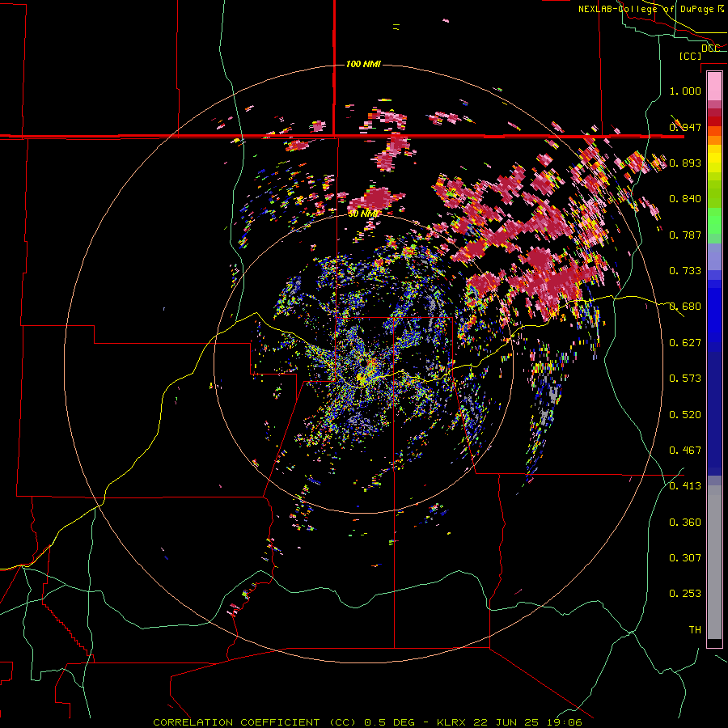Pick the lavender segment beside 0.733
728x728 pixels.
coord(714,257)
